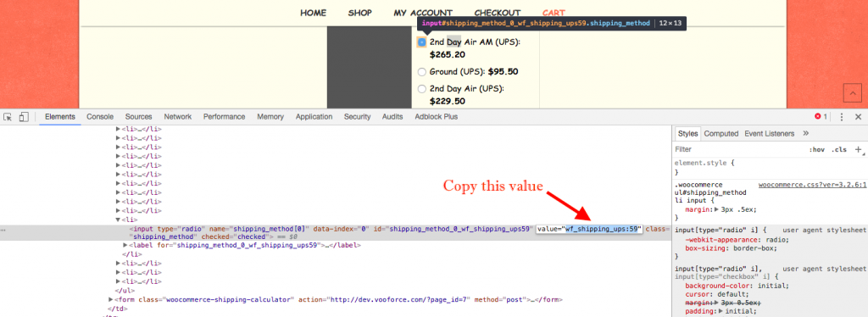Image resolution: width=868 pixels, height=317 pixels.
Task: Collapse the expanded li node
Action: (x=118, y=220)
